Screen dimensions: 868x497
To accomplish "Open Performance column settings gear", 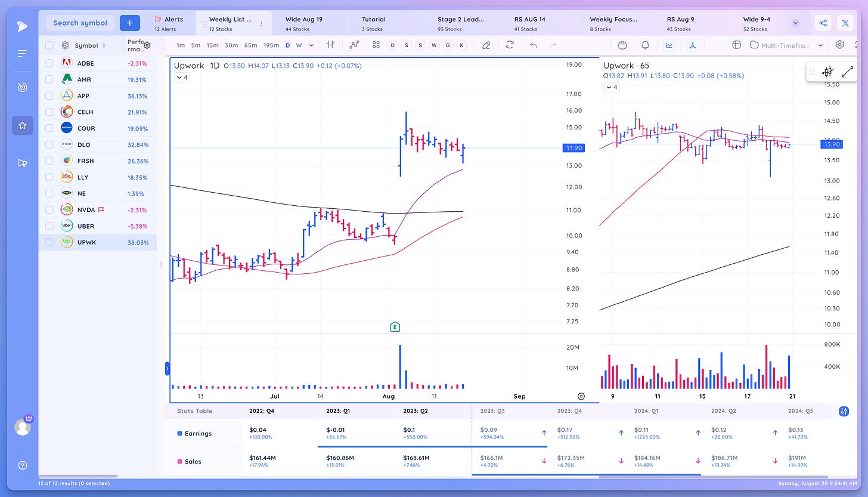I will [x=147, y=45].
